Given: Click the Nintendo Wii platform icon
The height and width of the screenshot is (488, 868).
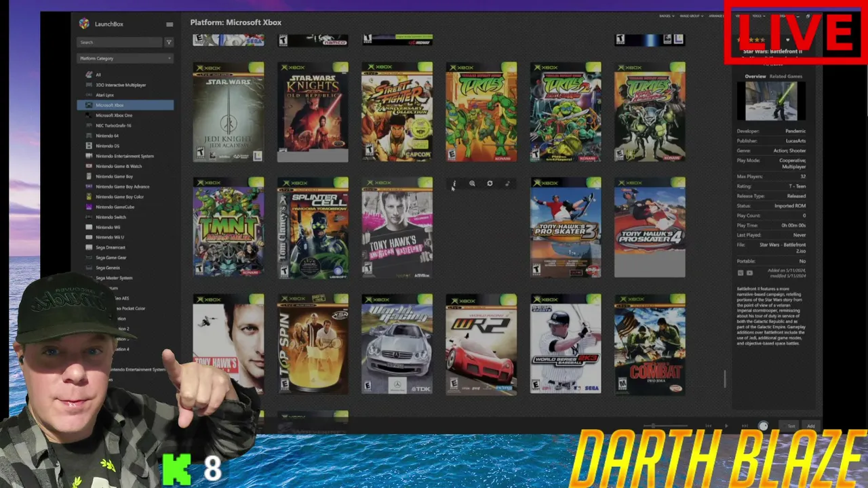Looking at the screenshot, I should click(89, 227).
